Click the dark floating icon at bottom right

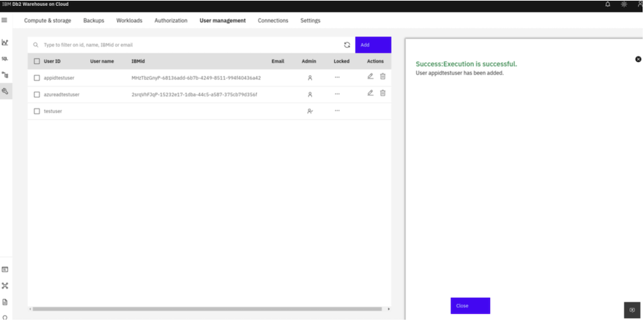[x=632, y=310]
